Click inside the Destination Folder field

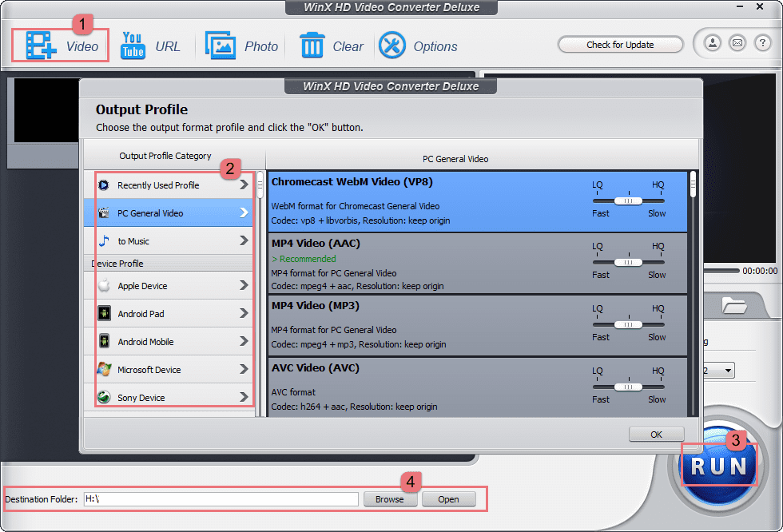pyautogui.click(x=224, y=498)
